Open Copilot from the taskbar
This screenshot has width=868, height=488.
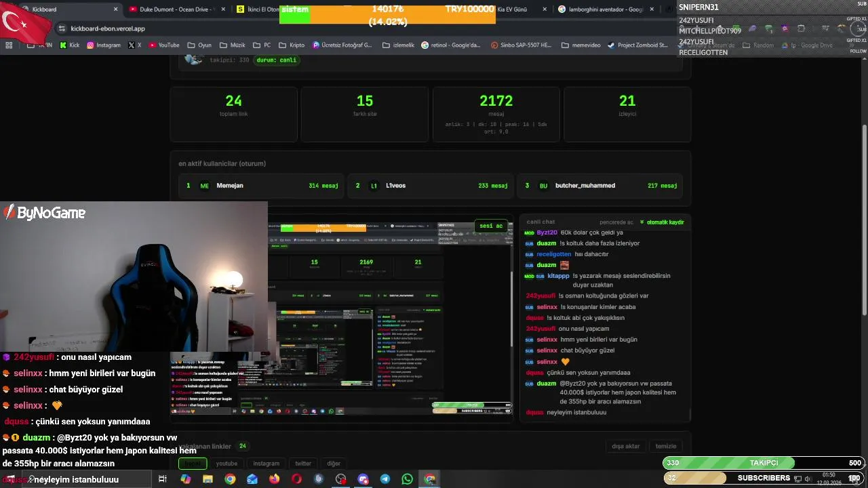[186, 479]
